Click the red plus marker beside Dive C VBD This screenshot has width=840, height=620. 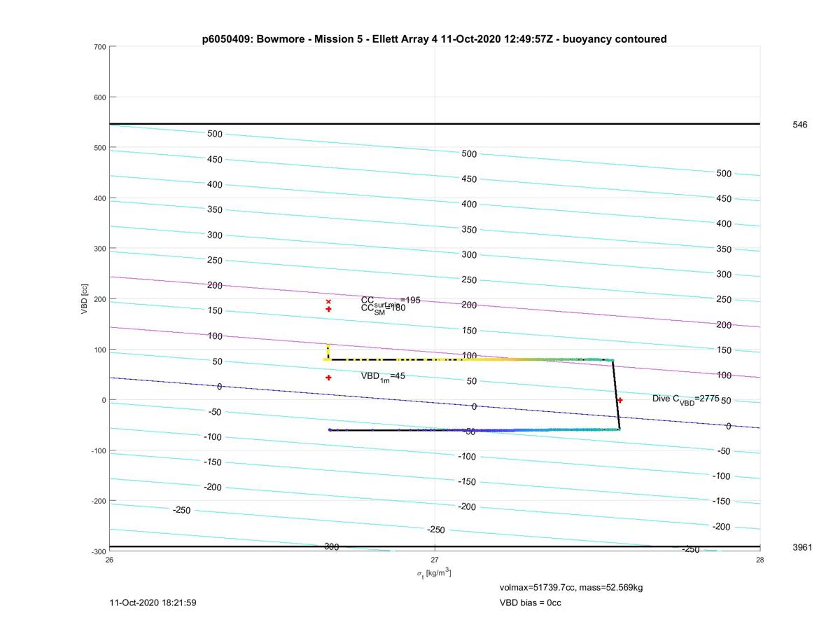[x=619, y=400]
